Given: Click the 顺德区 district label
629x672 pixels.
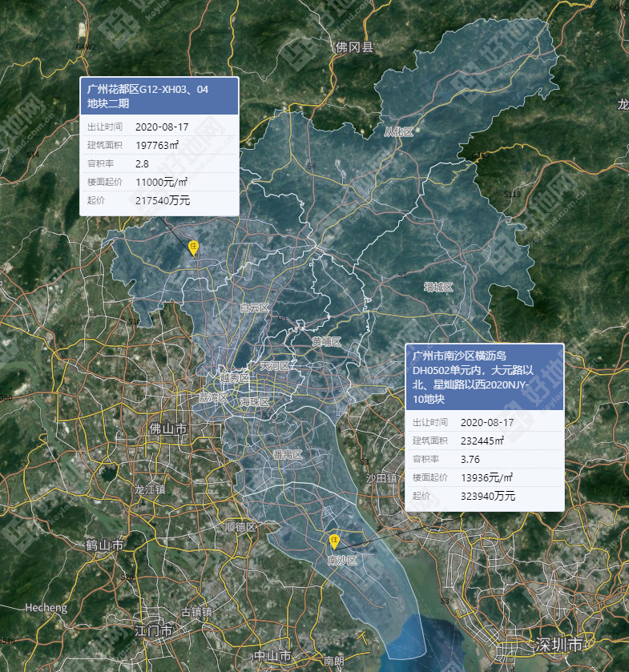Looking at the screenshot, I should click(x=240, y=527).
